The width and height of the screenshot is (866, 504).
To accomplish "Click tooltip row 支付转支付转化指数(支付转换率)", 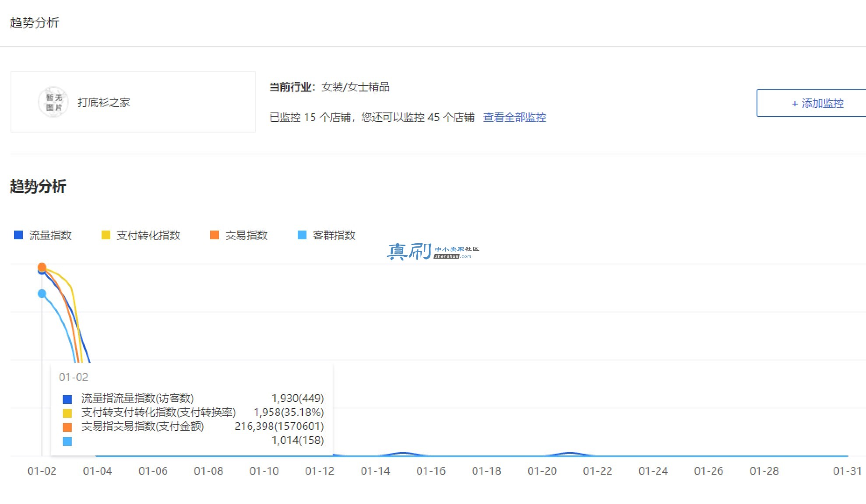I will tap(158, 412).
